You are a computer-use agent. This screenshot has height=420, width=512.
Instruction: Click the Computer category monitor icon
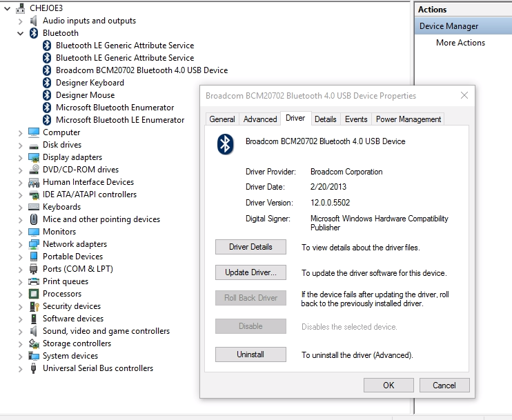tap(34, 132)
